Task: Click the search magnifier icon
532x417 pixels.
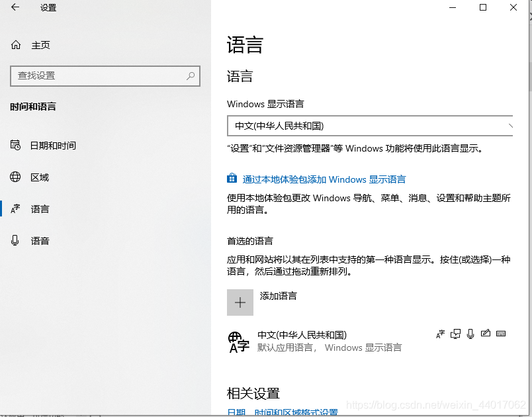Action: pyautogui.click(x=191, y=76)
